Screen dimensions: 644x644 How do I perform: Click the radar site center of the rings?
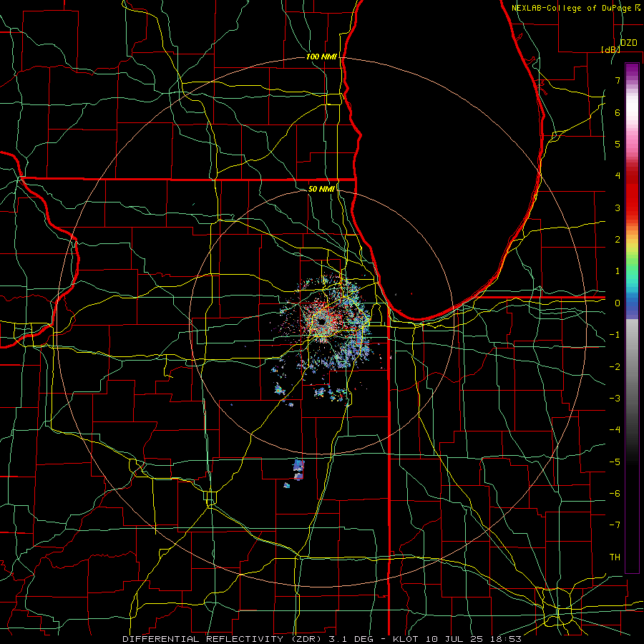(x=321, y=322)
